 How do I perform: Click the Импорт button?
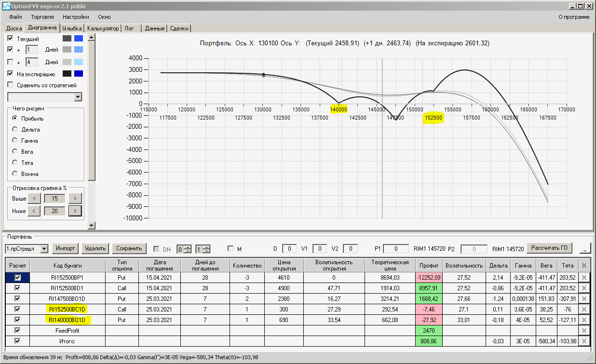coord(66,248)
